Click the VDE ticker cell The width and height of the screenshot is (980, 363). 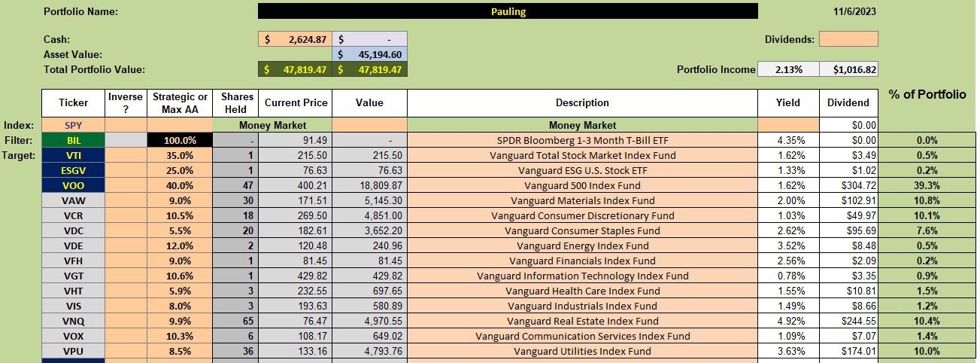[x=73, y=246]
